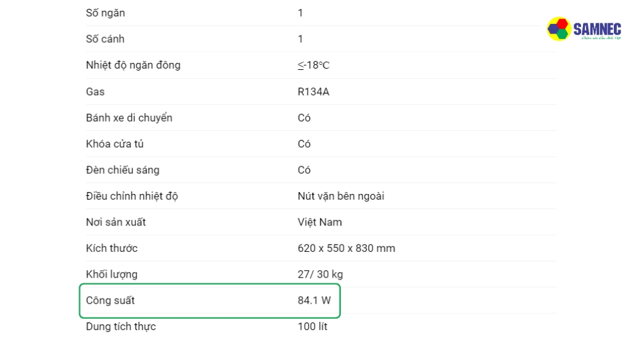644x364 pixels.
Task: Click the SAMNEC hexagon logo icon
Action: [558, 29]
